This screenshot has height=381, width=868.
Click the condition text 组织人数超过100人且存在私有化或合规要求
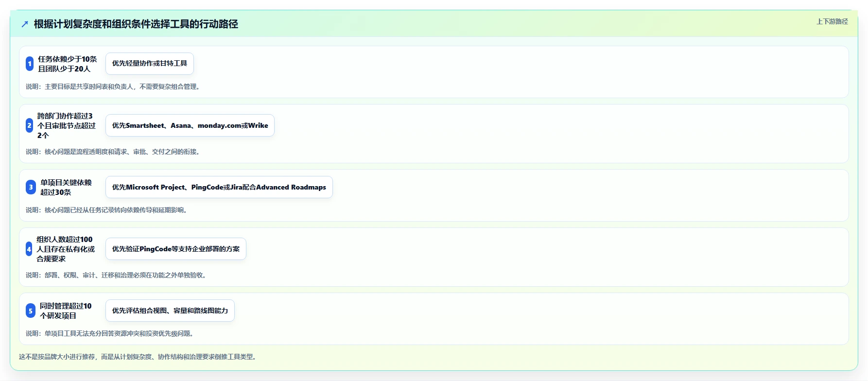pos(66,249)
